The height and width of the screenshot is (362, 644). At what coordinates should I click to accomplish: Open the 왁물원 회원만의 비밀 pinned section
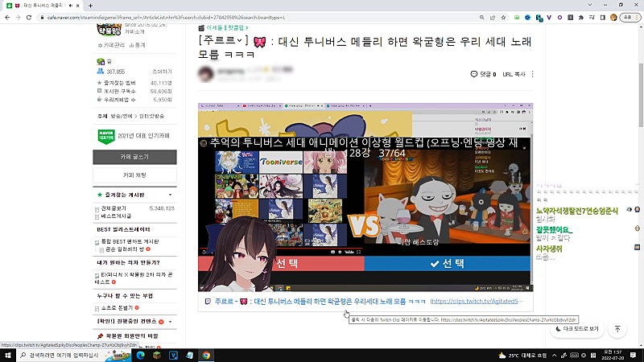(x=131, y=336)
